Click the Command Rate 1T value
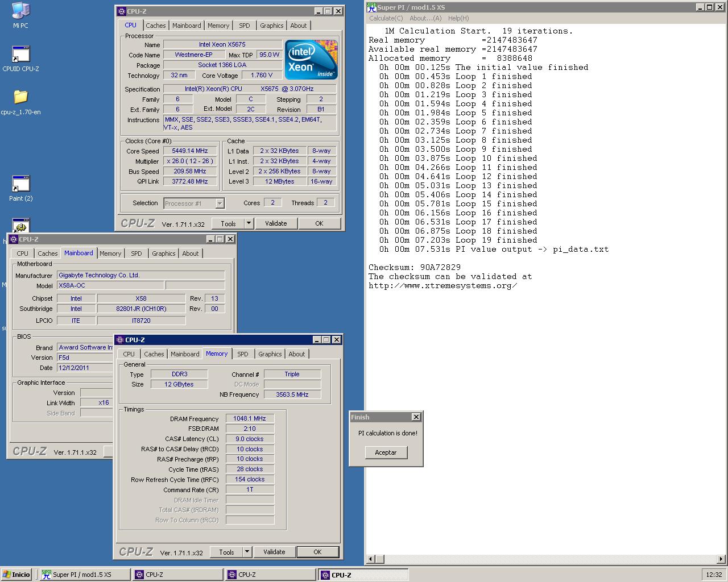728x582 pixels. [250, 489]
